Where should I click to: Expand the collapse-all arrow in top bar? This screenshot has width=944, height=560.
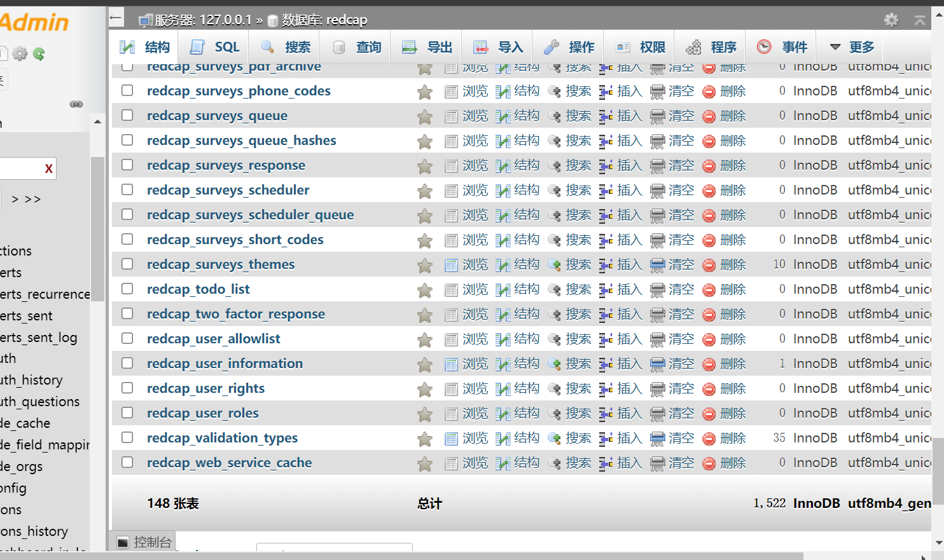(x=920, y=20)
